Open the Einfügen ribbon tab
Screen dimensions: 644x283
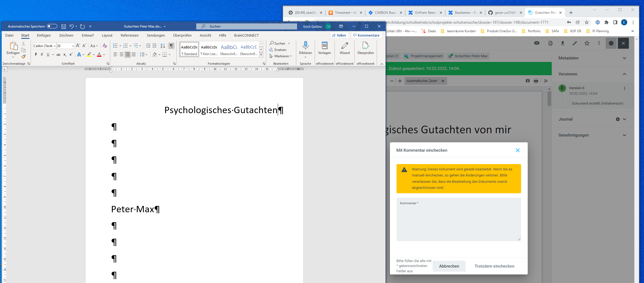coord(44,36)
